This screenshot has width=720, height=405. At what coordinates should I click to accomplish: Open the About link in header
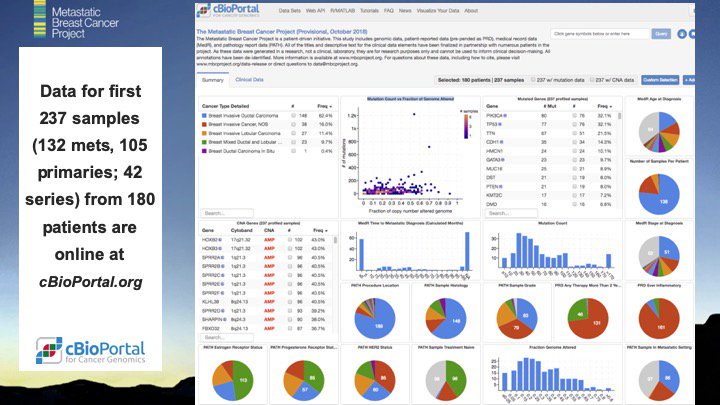471,11
